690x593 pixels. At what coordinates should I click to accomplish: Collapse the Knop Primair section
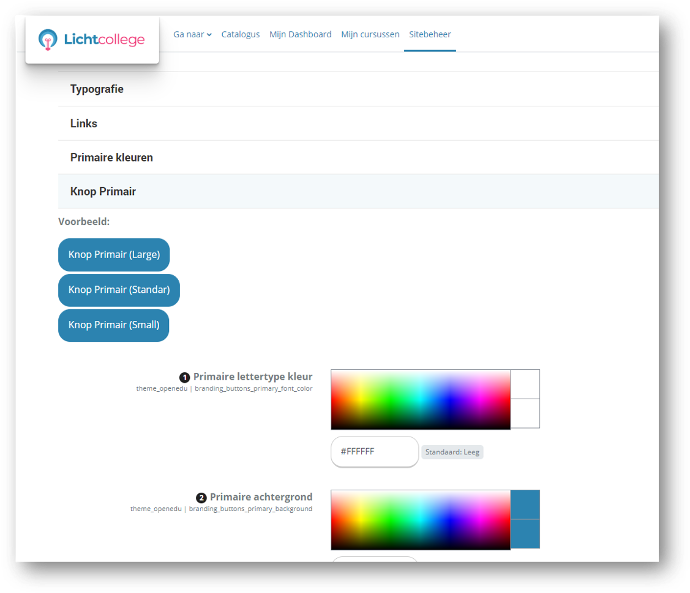coord(103,192)
